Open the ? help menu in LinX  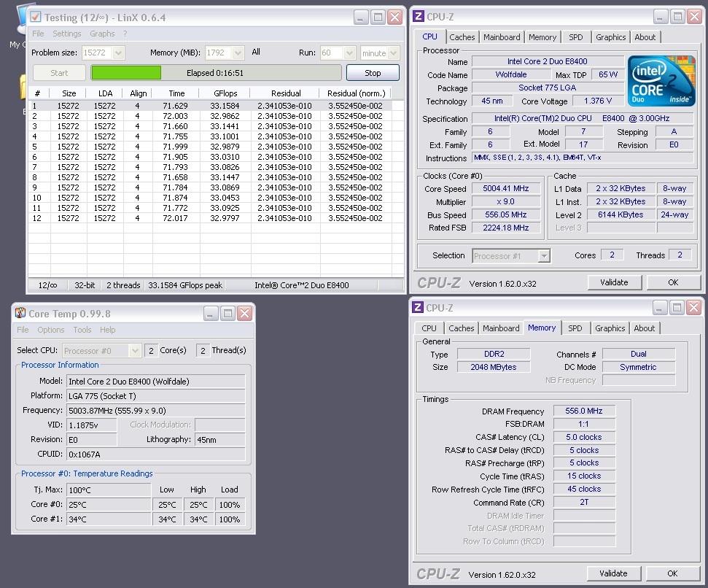125,34
